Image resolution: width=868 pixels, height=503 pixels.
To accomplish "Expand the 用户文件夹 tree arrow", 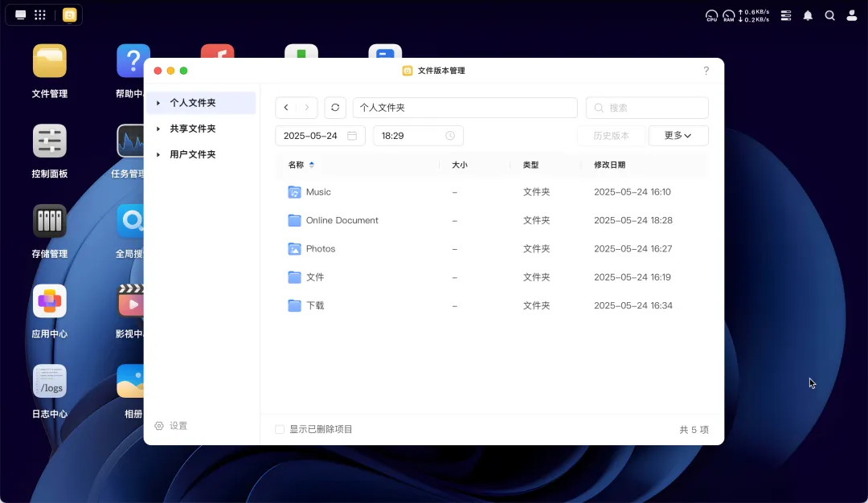I will [158, 154].
